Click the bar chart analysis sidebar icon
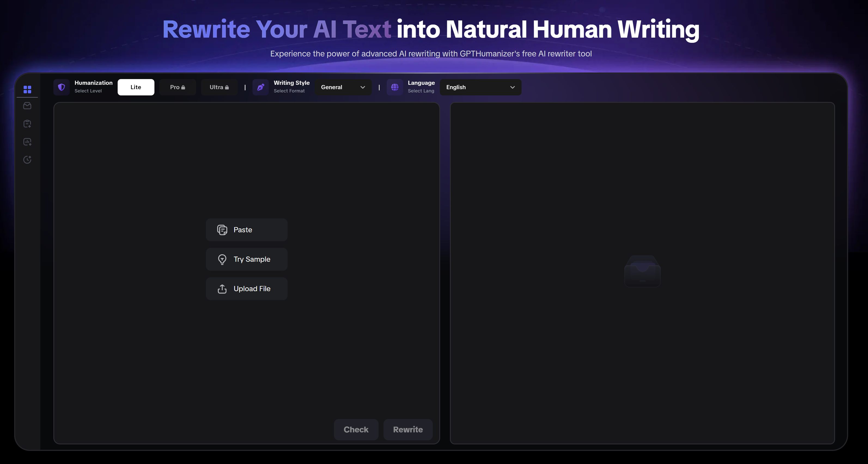 pos(27,142)
